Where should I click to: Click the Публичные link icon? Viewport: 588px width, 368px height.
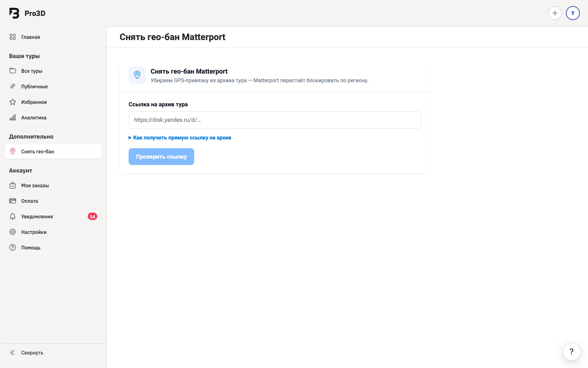coord(13,86)
